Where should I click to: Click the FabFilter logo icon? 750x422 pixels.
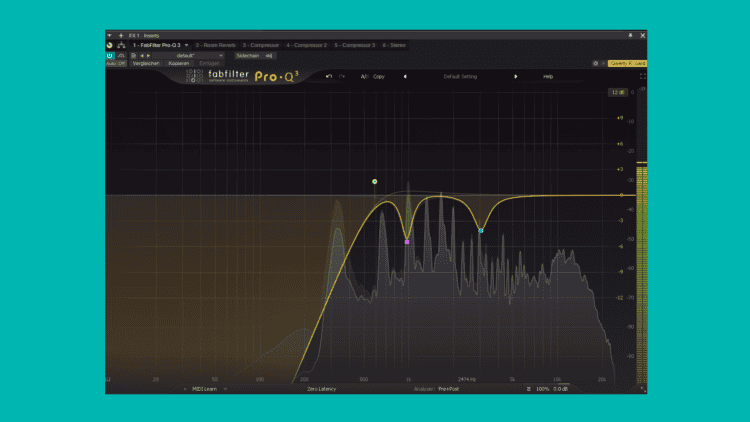click(194, 76)
